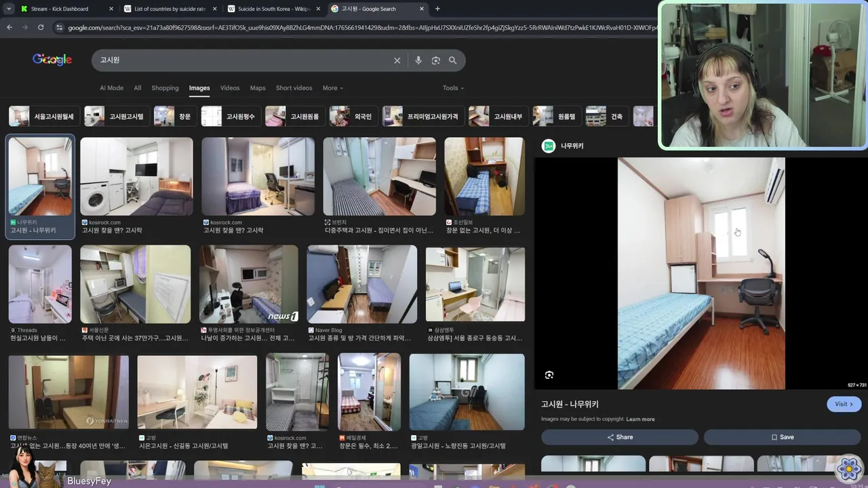Open the 고시원 - 나무위키 title link in preview
This screenshot has width=868, height=488.
click(570, 404)
